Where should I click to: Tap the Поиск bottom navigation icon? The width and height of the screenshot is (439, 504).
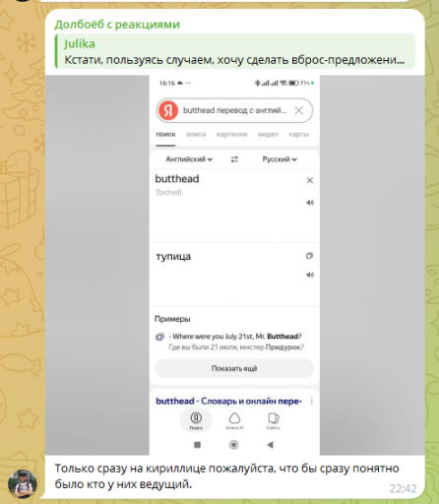coord(196,421)
